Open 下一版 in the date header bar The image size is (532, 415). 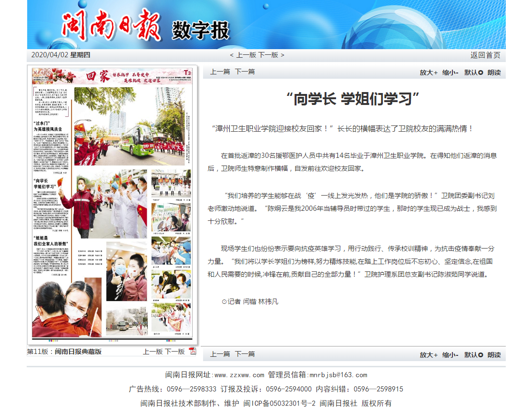click(x=268, y=55)
